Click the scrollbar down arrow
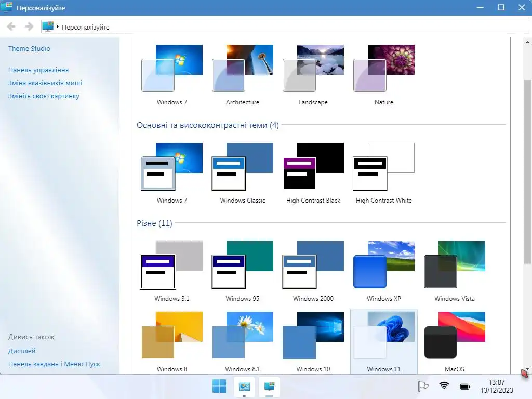The height and width of the screenshot is (399, 532). pos(527,369)
